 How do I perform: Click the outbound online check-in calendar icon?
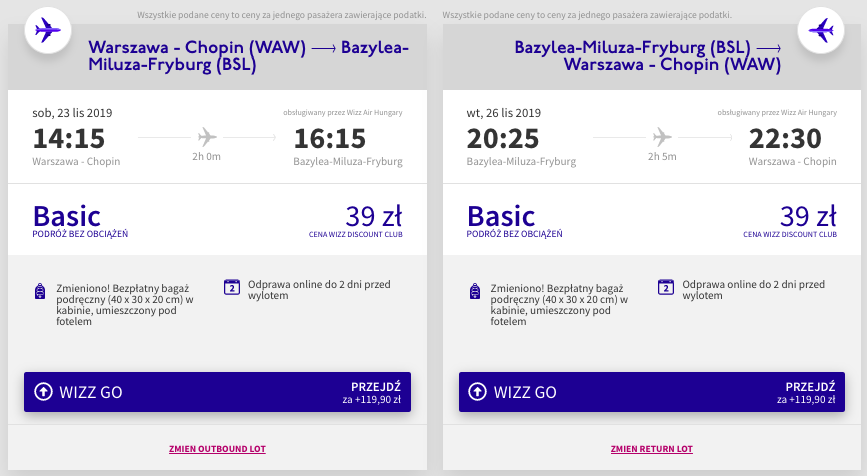[x=232, y=287]
